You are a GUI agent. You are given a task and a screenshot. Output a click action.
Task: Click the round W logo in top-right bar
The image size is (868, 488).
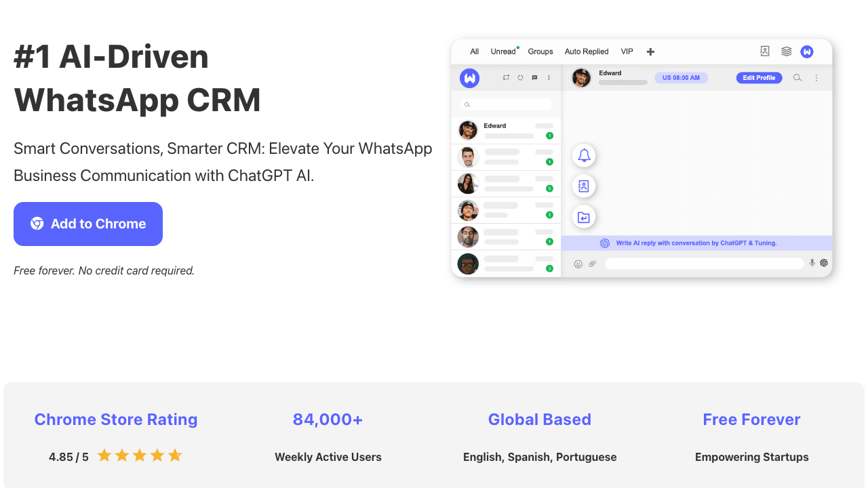(x=807, y=52)
